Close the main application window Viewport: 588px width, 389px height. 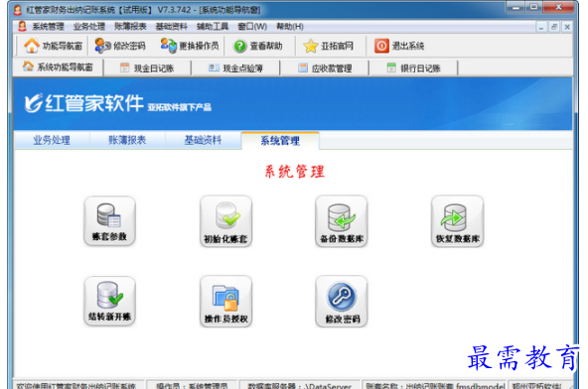click(x=559, y=8)
